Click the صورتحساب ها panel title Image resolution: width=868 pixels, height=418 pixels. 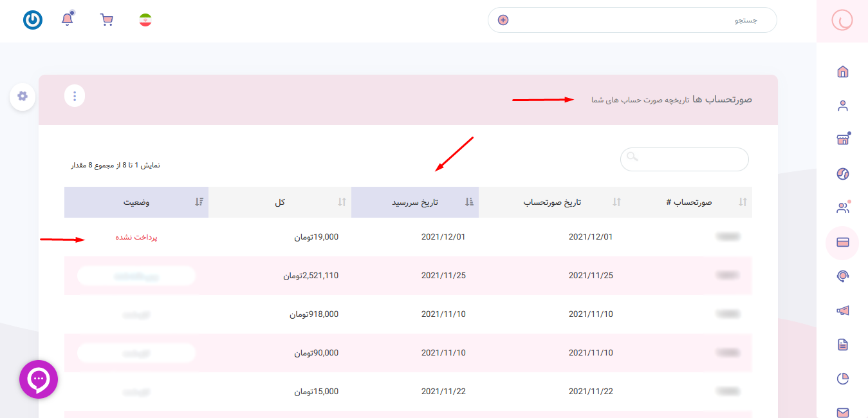(x=723, y=99)
